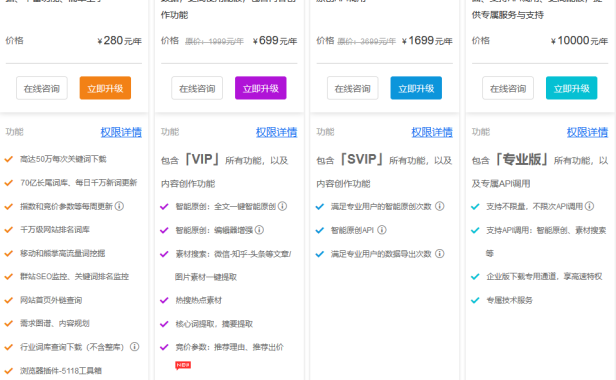Click struck-through 原价 1999元/年 text
This screenshot has height=380, width=616.
click(214, 41)
